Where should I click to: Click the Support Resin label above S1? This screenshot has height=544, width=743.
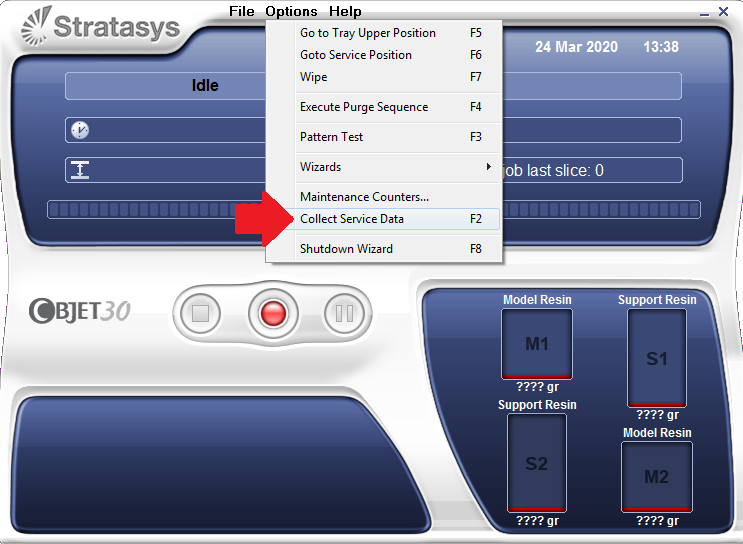pos(657,300)
